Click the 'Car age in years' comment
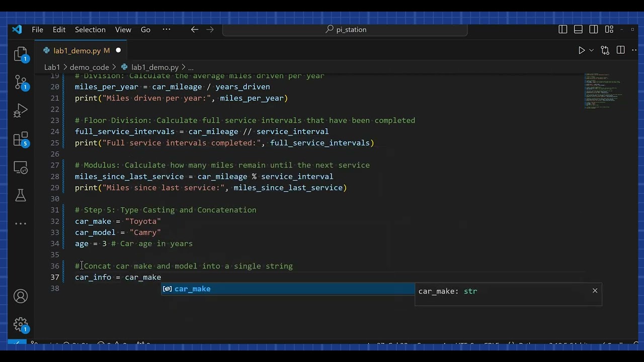The height and width of the screenshot is (362, 644). [152, 243]
